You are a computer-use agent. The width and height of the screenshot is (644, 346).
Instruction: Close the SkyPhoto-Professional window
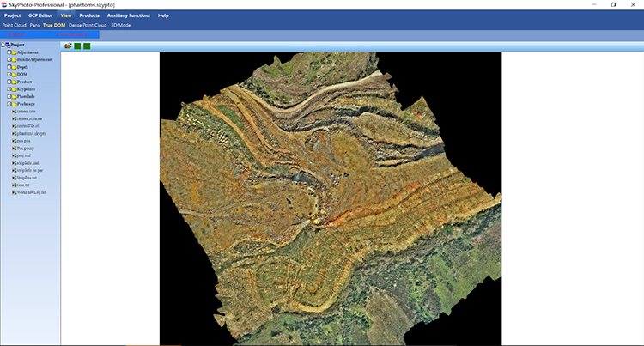point(633,4)
